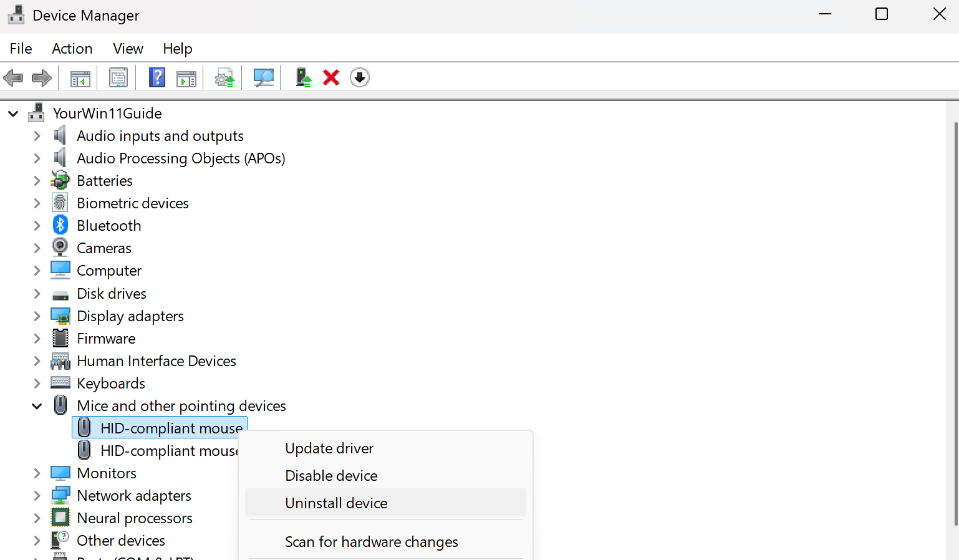Open the Help menu
This screenshot has width=959, height=560.
[178, 49]
